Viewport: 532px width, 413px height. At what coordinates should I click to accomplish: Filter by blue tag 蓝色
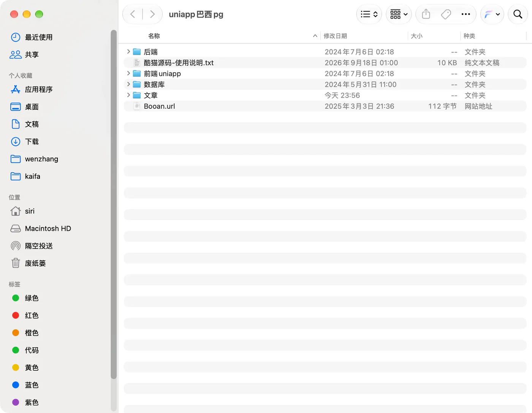point(25,385)
